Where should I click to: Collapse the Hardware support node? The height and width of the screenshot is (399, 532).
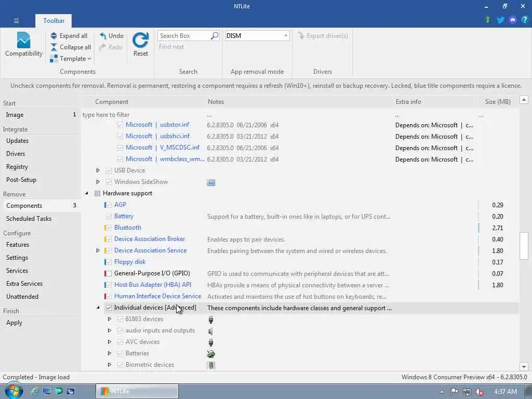click(x=87, y=193)
